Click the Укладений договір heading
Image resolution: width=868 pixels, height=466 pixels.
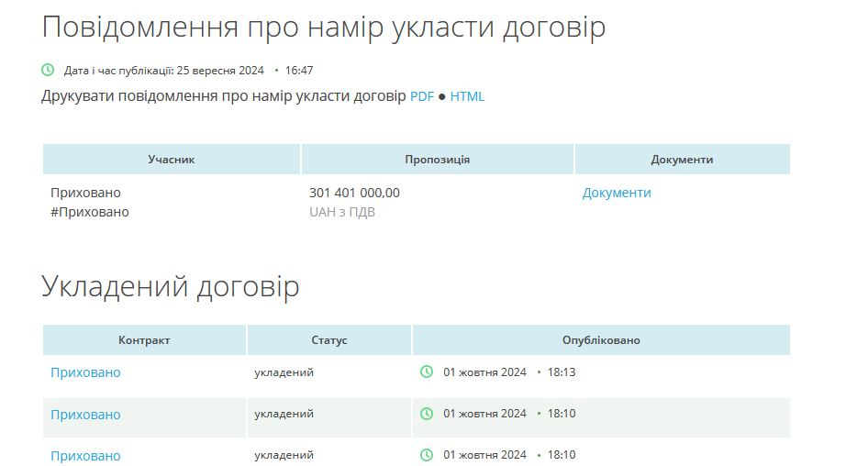coord(171,287)
